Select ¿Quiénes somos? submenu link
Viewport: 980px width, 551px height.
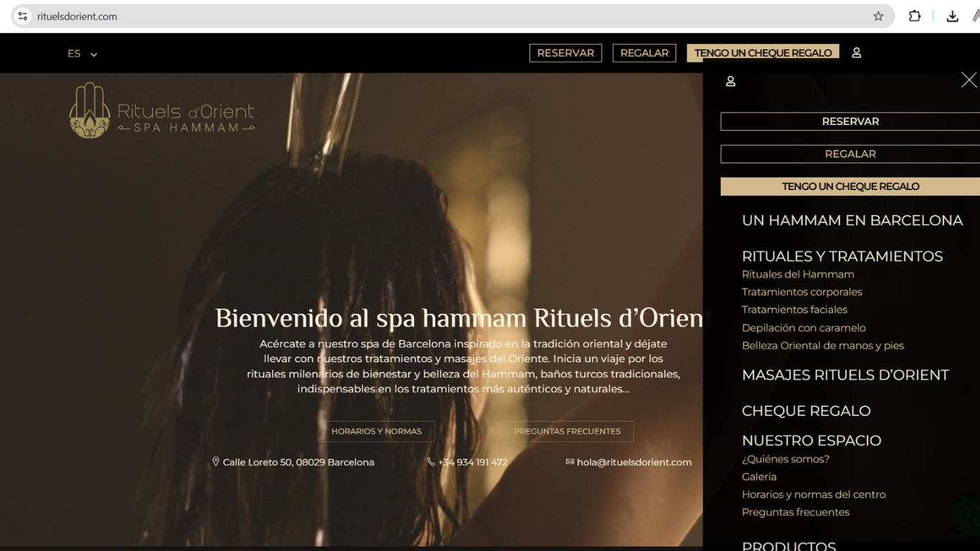[x=786, y=459]
